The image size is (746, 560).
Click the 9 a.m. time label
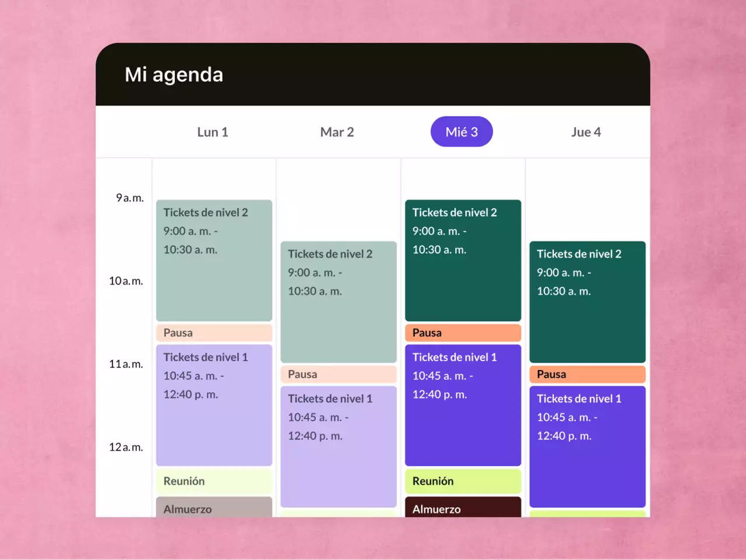129,198
